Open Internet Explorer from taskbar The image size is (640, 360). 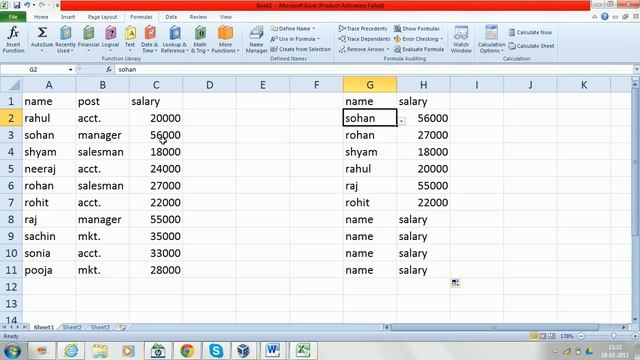tap(71, 351)
